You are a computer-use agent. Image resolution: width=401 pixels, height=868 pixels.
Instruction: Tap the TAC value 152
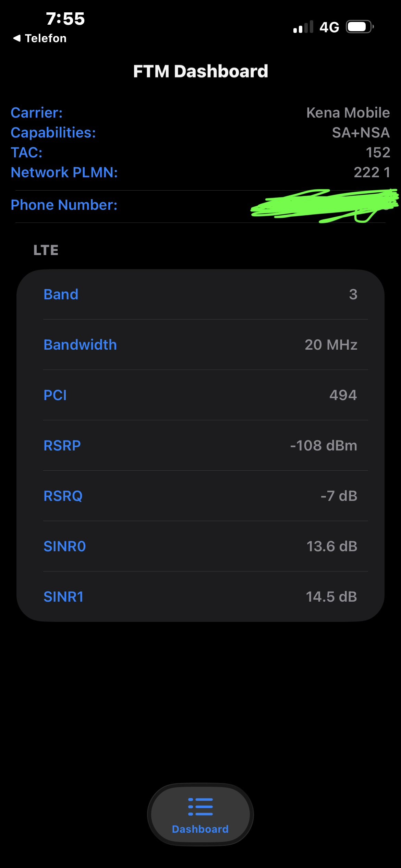(378, 153)
